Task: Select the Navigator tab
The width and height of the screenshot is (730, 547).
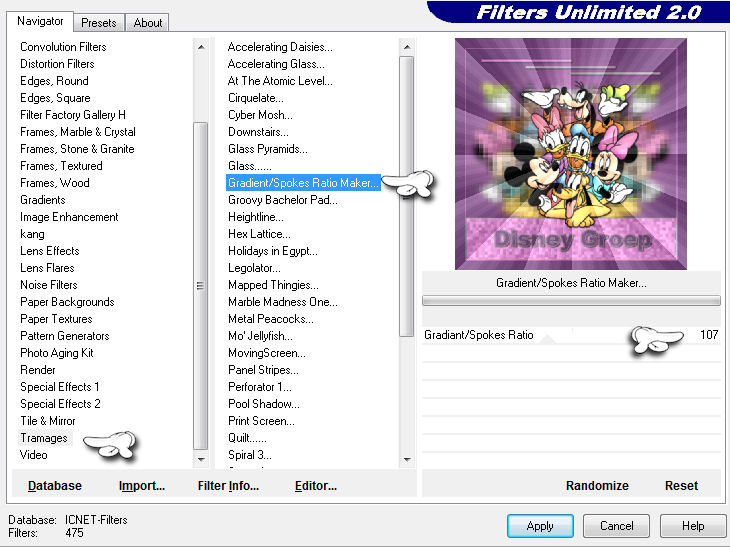Action: 40,21
